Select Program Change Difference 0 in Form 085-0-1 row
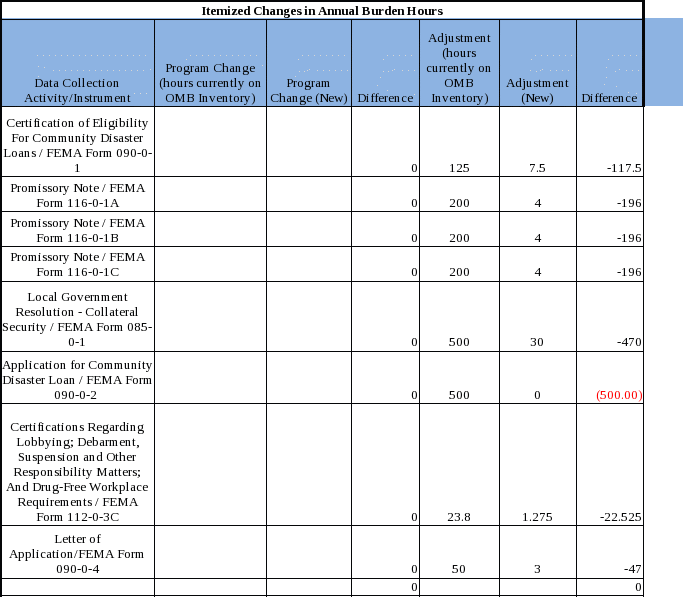The image size is (683, 597). coord(414,342)
